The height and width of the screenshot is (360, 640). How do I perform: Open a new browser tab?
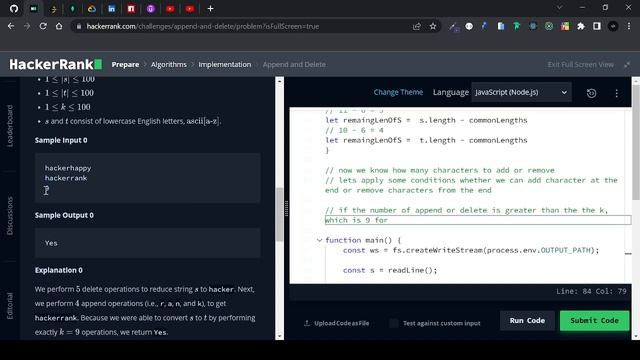point(210,9)
